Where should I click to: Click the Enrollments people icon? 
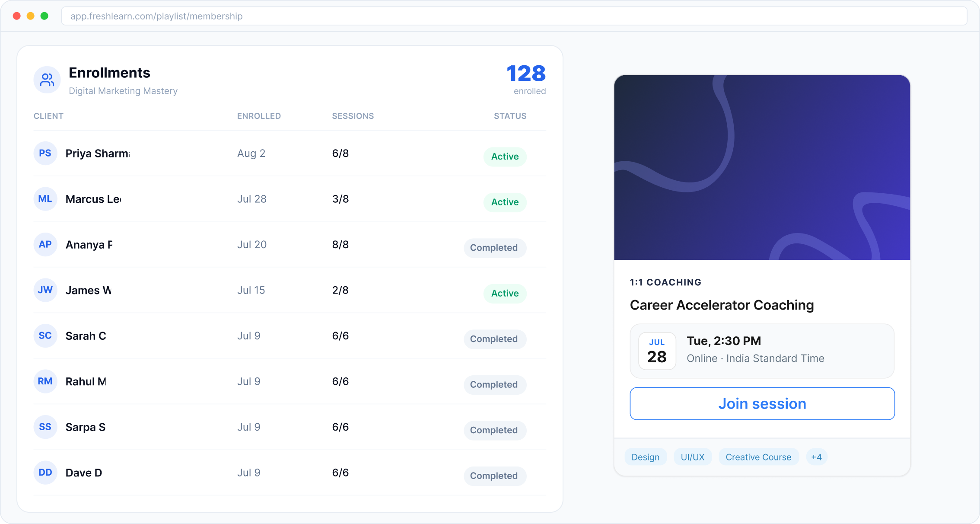(x=47, y=80)
